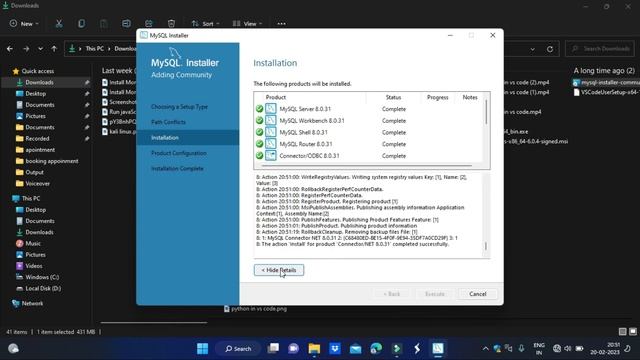
Task: Cancel the MySQL installation
Action: (x=478, y=294)
